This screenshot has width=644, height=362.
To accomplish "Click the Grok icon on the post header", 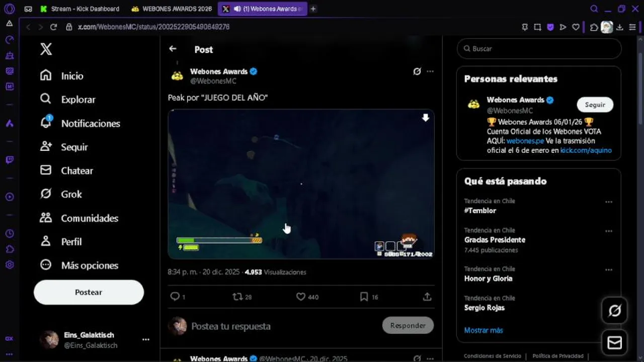I will click(417, 71).
